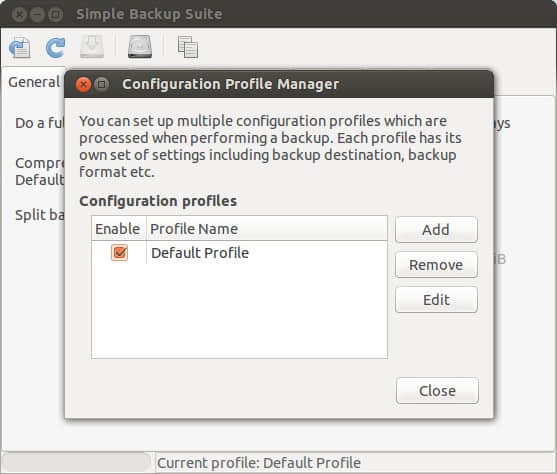Open the profile manager documents icon
The height and width of the screenshot is (474, 557).
pos(188,47)
